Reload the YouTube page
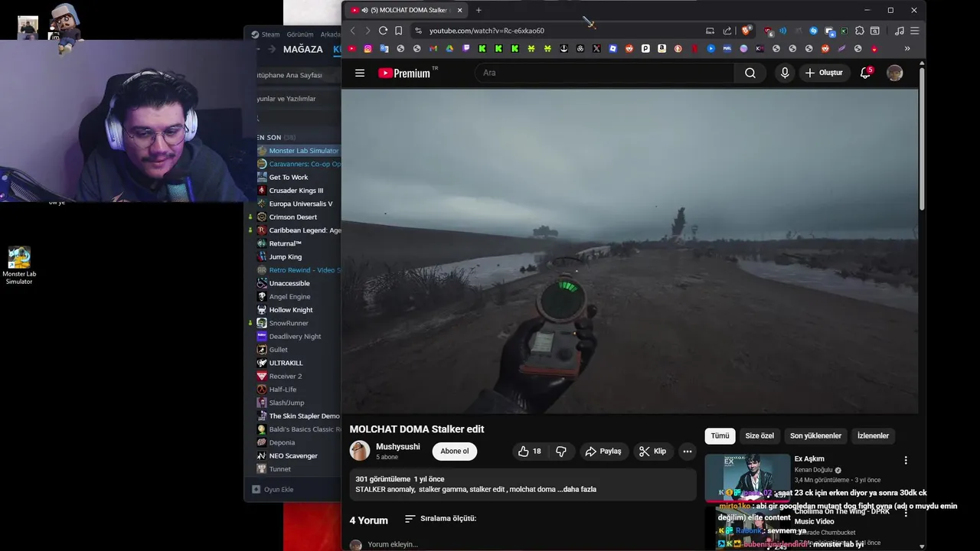980x551 pixels. tap(383, 31)
